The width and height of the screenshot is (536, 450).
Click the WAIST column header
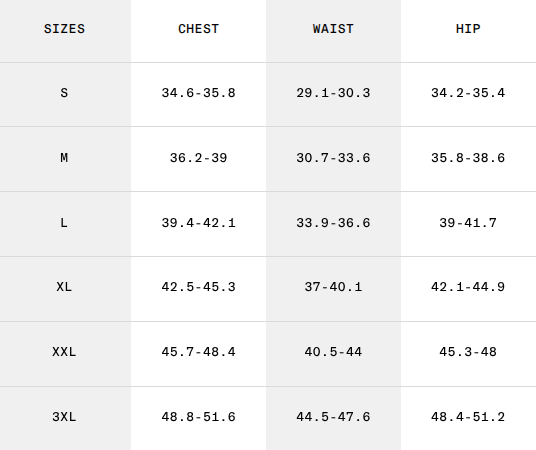tap(333, 29)
